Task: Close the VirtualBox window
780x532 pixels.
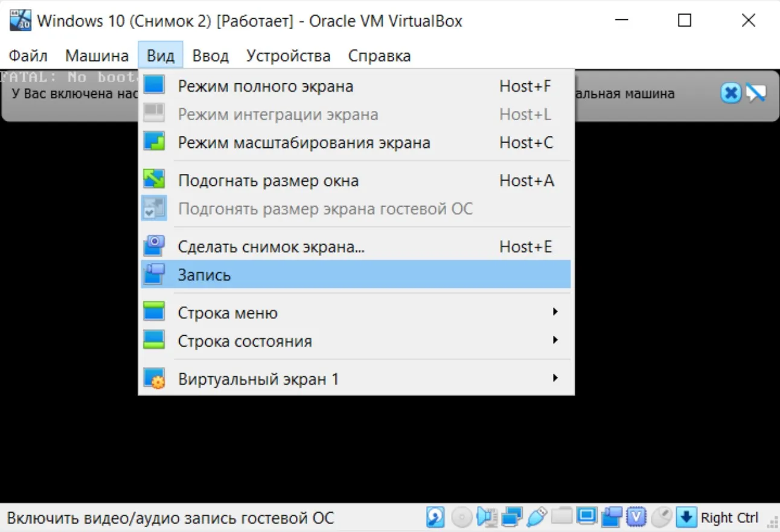Action: tap(749, 21)
